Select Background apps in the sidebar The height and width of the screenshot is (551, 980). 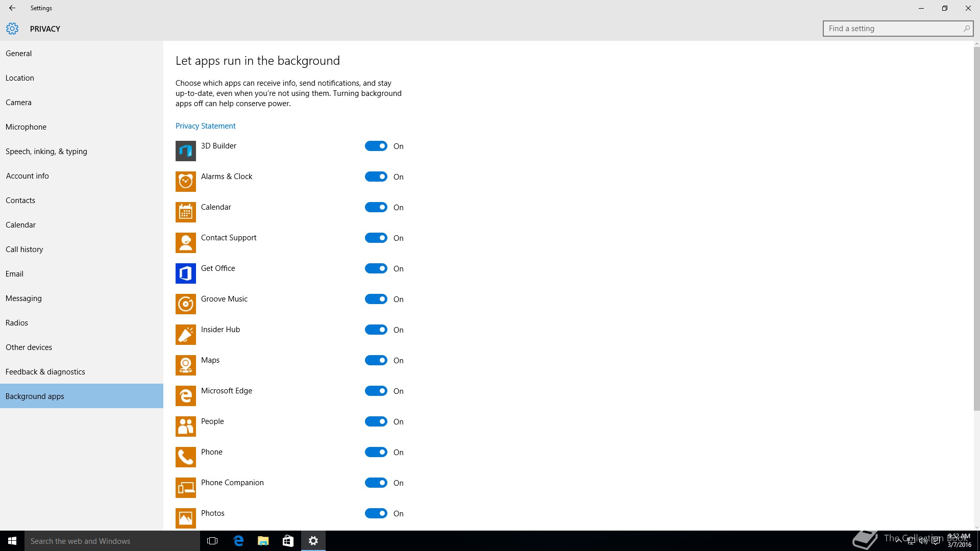(x=82, y=396)
